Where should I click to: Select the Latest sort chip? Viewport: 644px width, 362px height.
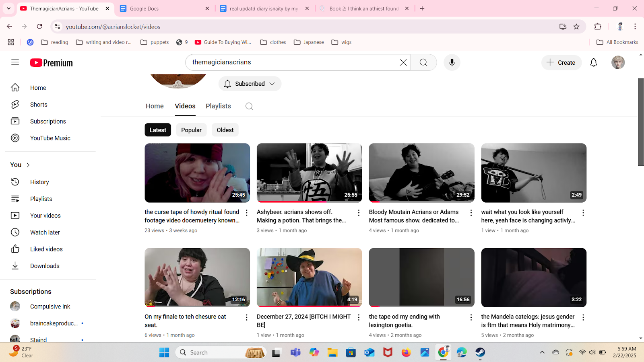[x=158, y=130]
